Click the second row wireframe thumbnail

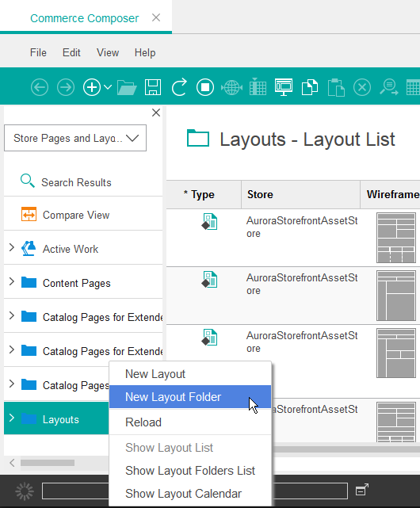[396, 296]
